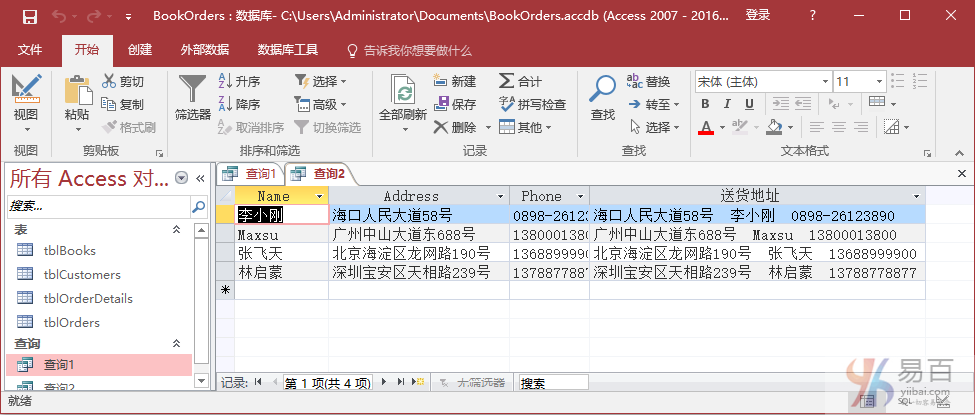The image size is (975, 415).
Task: Collapse the 表 (Tables) group in navigation pane
Action: (x=177, y=229)
